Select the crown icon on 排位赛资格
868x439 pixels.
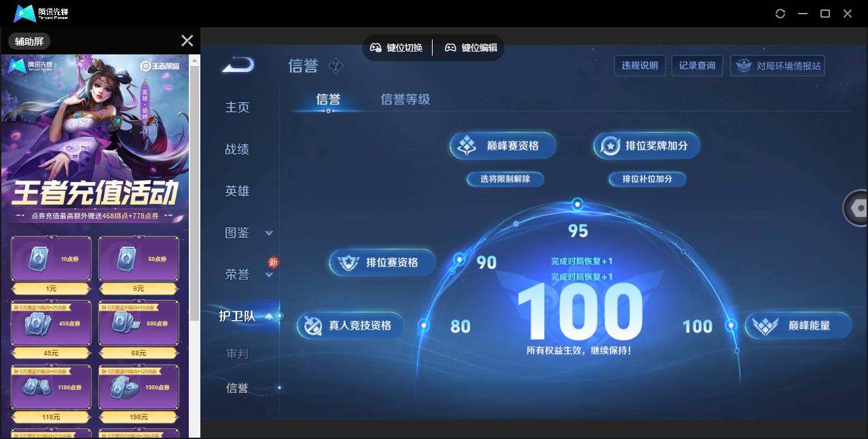(x=348, y=262)
